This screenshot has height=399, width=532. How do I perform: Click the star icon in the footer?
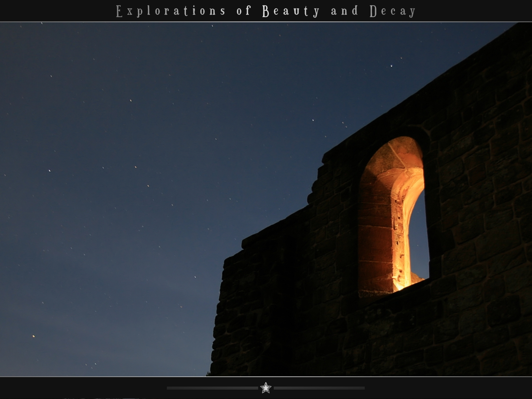pyautogui.click(x=266, y=388)
